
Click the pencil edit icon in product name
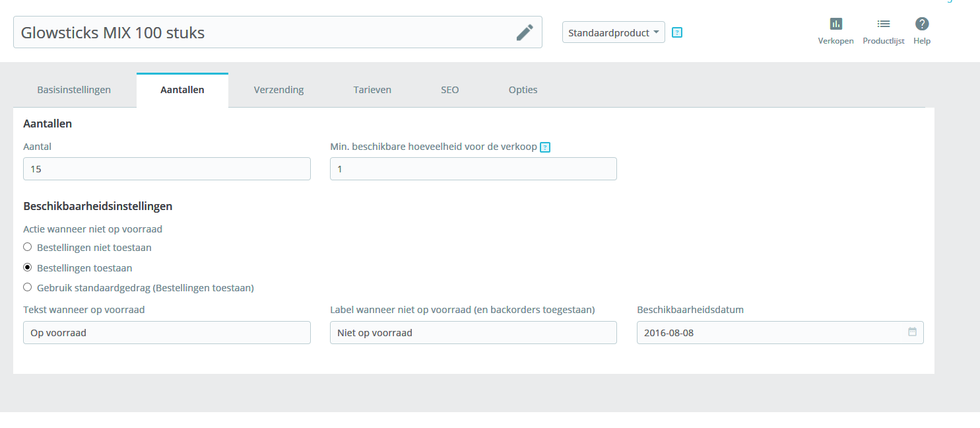pos(525,32)
